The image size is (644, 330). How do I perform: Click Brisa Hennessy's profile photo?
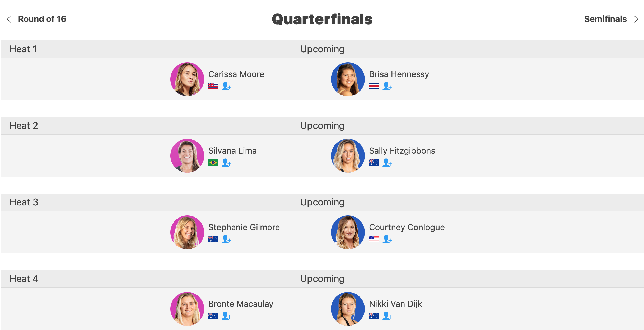348,79
